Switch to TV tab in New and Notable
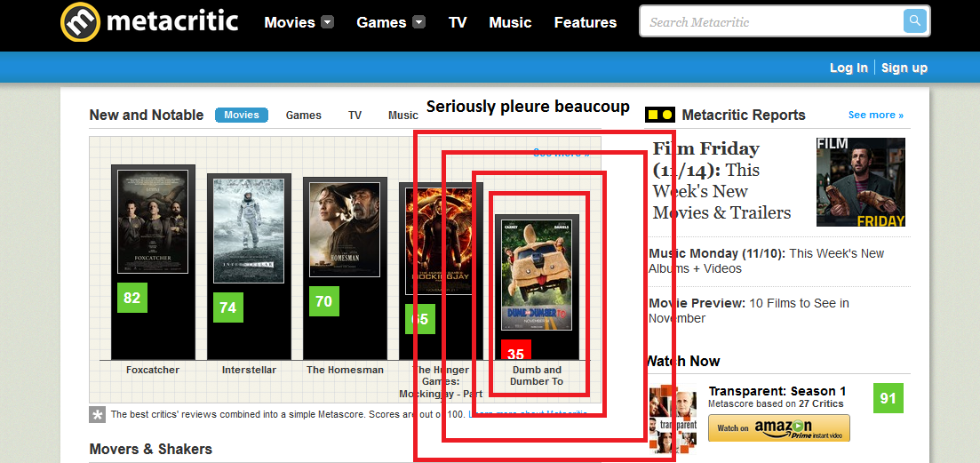 (x=355, y=115)
